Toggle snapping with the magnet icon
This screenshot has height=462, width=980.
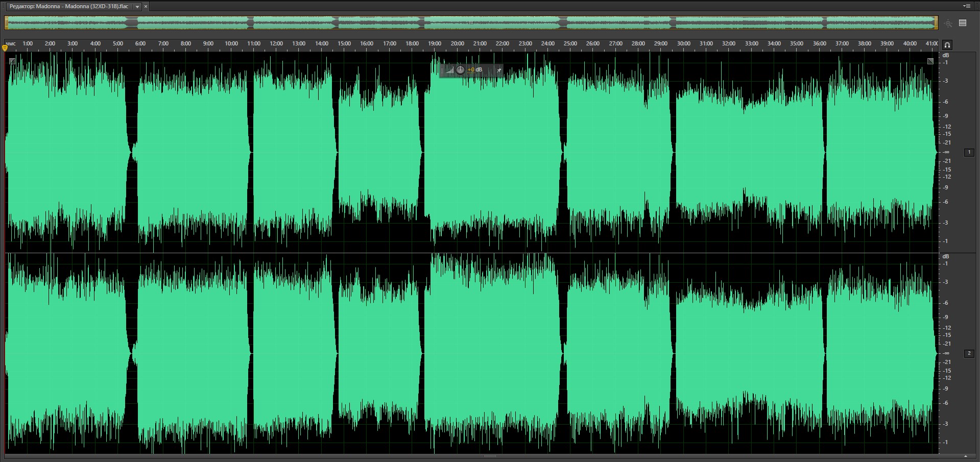pyautogui.click(x=947, y=44)
